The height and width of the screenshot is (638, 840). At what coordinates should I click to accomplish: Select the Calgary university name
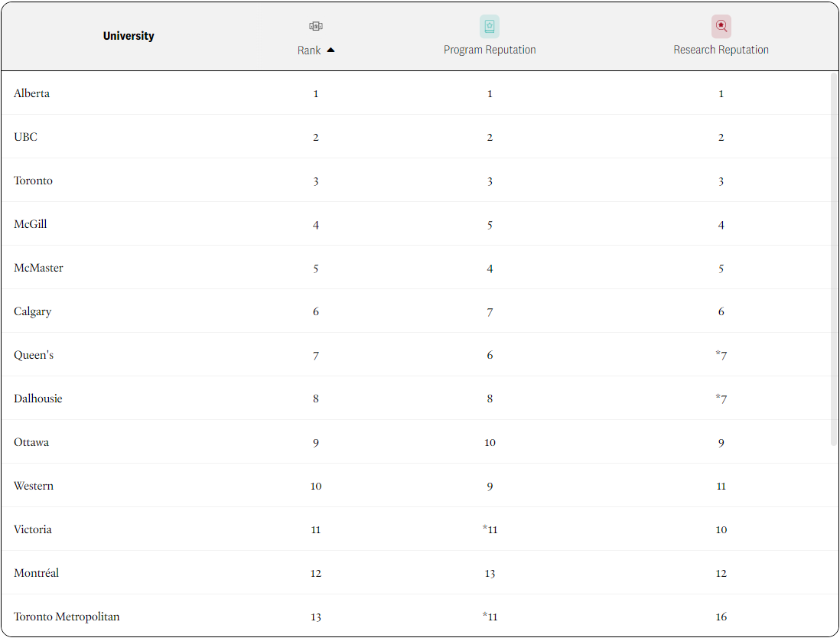click(x=33, y=312)
